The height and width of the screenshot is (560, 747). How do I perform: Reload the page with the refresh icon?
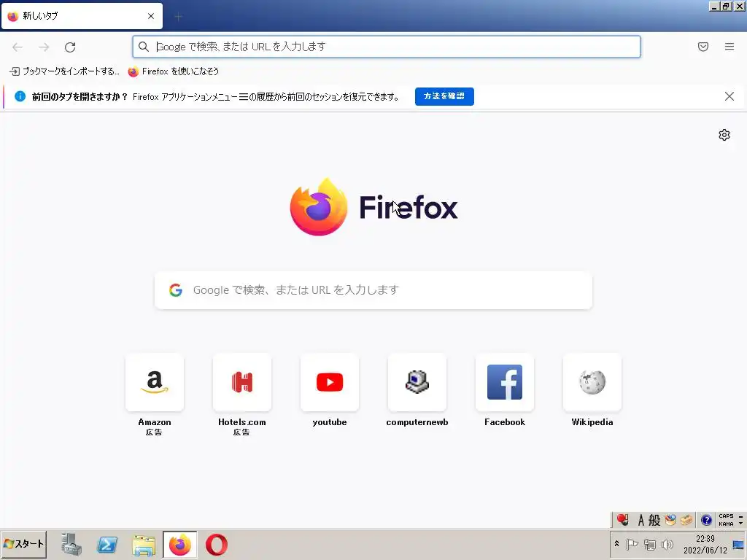pyautogui.click(x=70, y=47)
